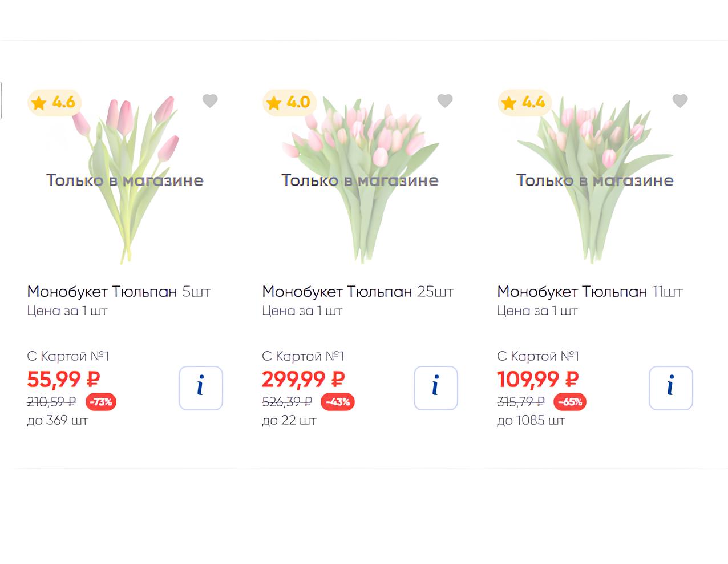Click the 4.0 star rating badge
Viewport: 728px width, 564px height.
tap(290, 103)
